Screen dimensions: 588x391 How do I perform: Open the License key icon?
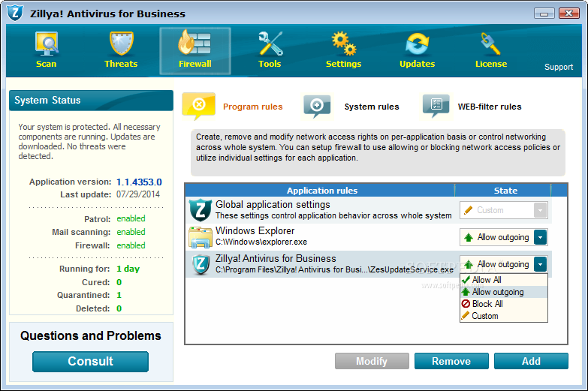(x=490, y=44)
